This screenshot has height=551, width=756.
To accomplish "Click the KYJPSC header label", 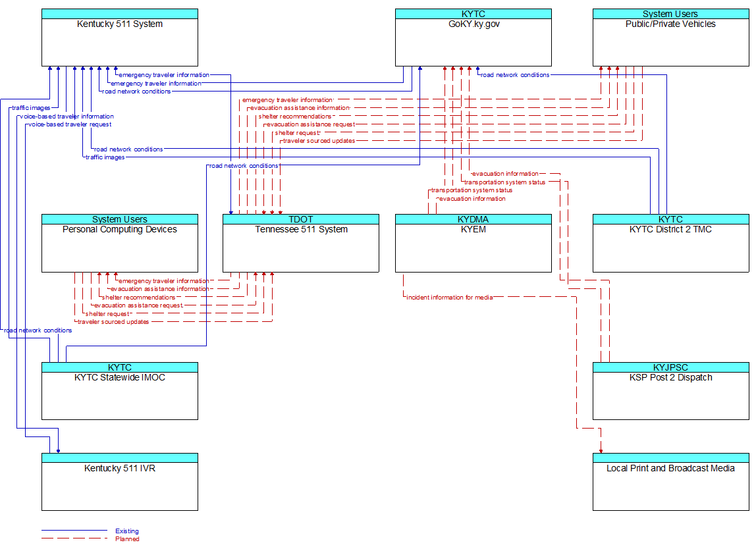I will click(670, 367).
